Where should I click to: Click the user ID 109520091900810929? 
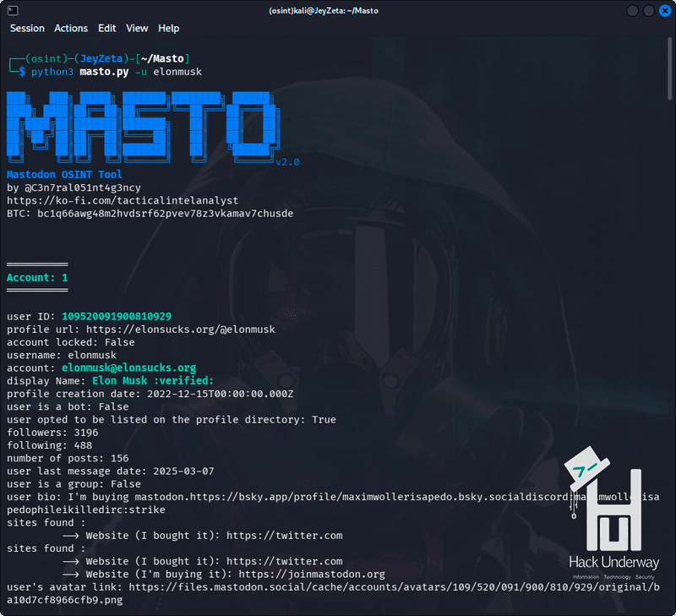pyautogui.click(x=117, y=316)
